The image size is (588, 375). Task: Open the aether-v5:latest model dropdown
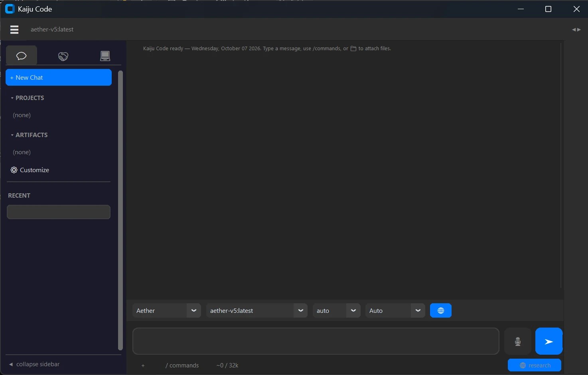(257, 310)
